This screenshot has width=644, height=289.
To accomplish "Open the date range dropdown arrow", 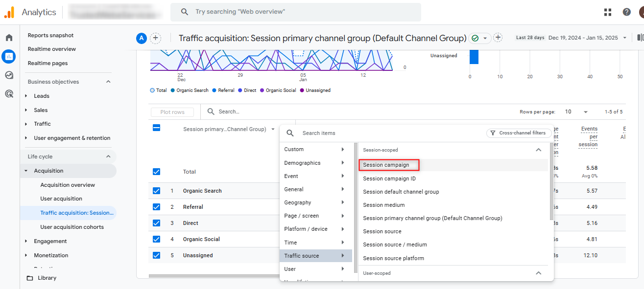I will [624, 38].
